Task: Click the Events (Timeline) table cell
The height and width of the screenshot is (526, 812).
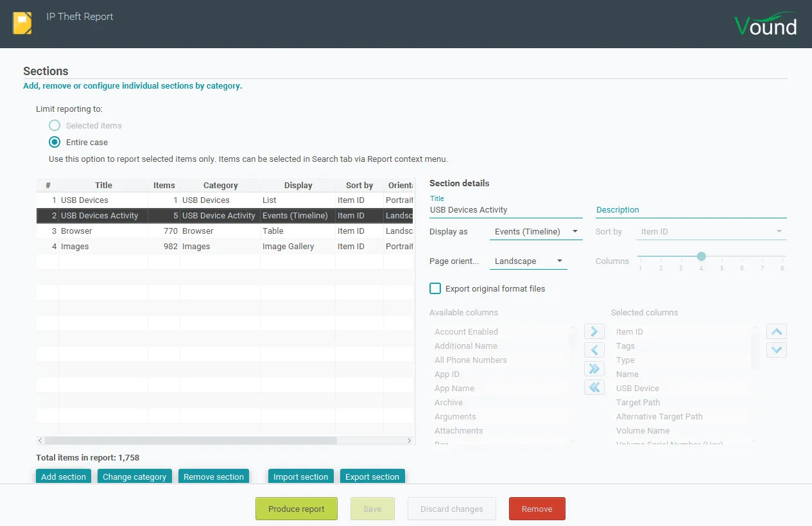Action: tap(298, 216)
